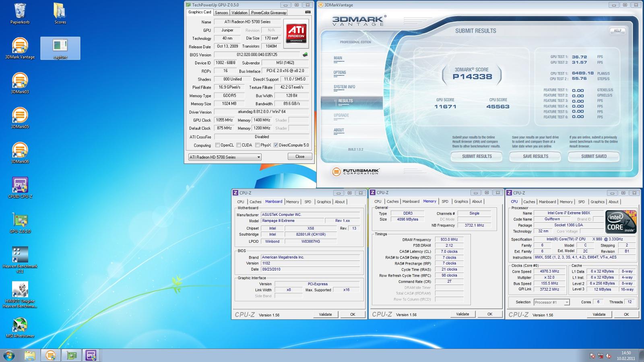Click Validate in Mainboard CPU-Z window
The width and height of the screenshot is (644, 362).
click(x=325, y=314)
